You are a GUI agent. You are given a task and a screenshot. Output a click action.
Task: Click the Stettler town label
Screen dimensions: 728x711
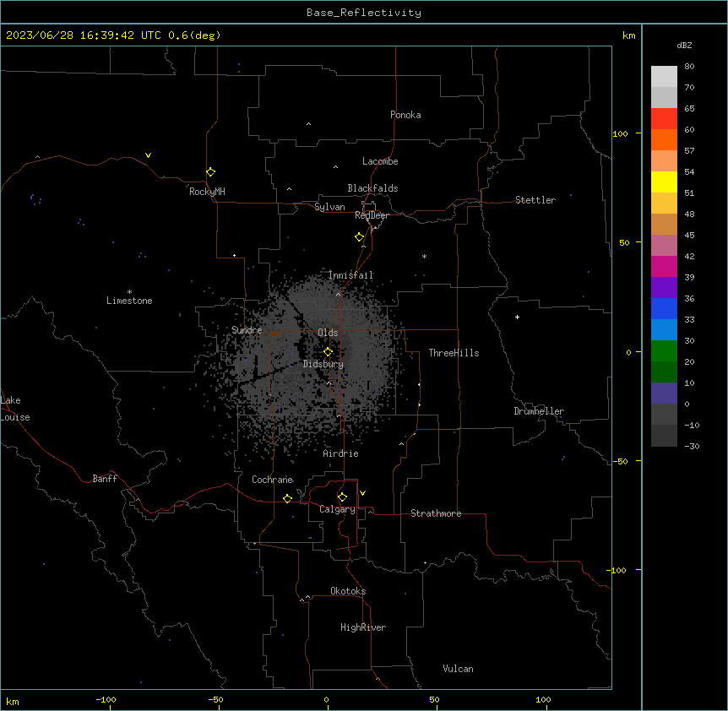[x=535, y=200]
